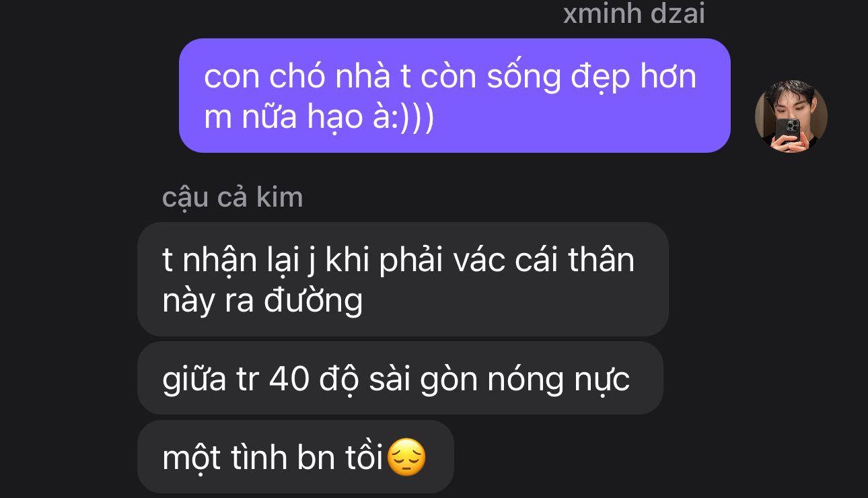
Task: Click the word tồi before the emoji
Action: tap(365, 458)
